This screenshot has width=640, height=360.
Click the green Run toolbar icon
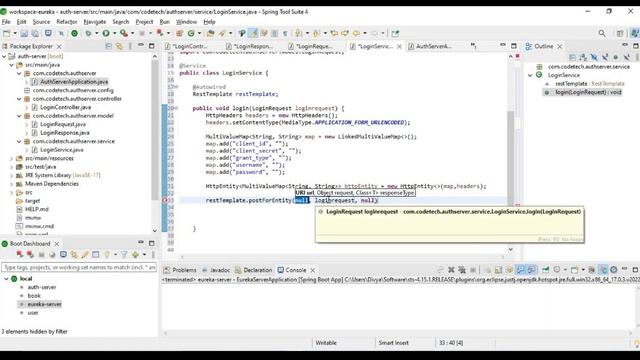click(x=106, y=33)
